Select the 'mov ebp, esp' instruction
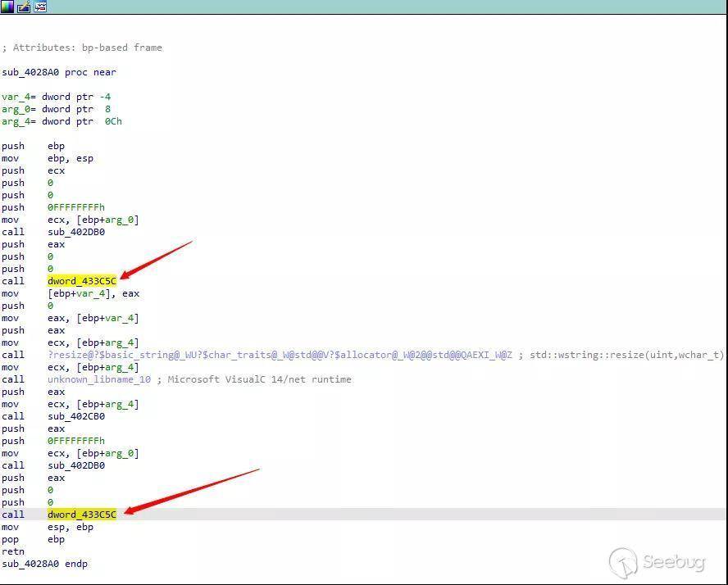The width and height of the screenshot is (728, 585). tap(48, 158)
